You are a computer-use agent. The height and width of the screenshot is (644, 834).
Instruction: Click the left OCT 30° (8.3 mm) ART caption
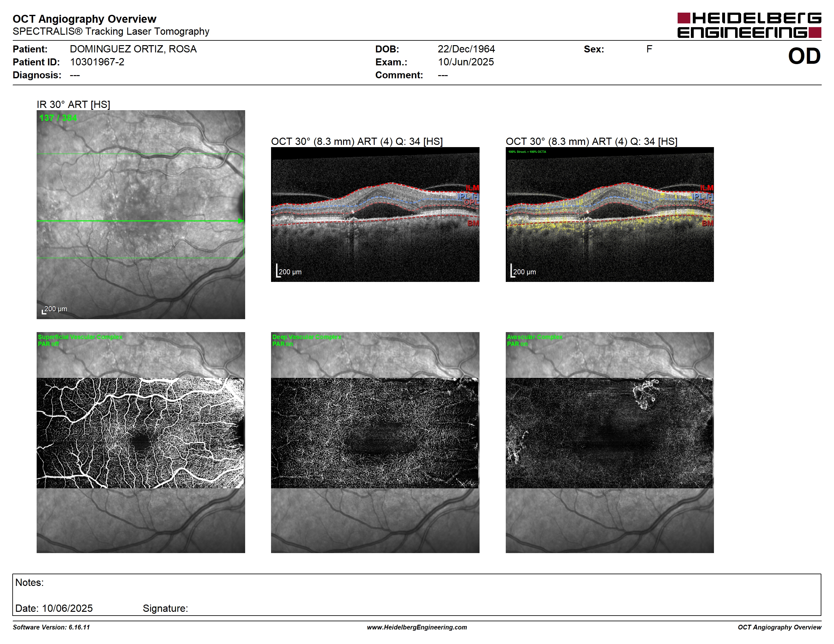click(357, 141)
